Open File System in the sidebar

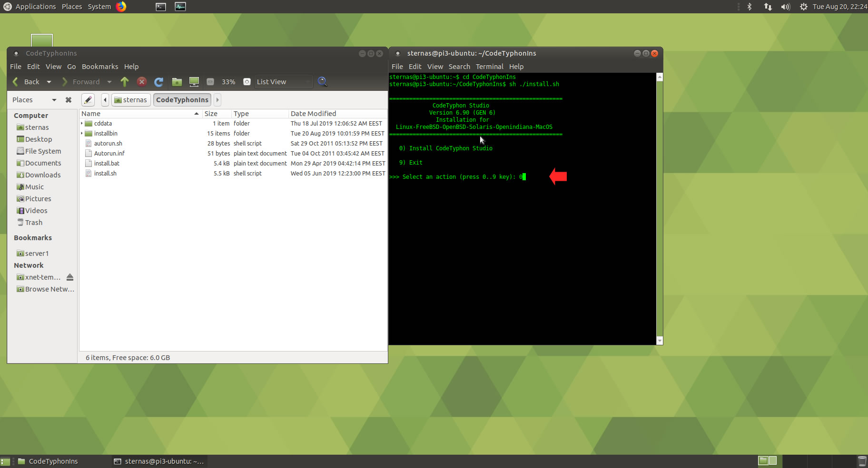[x=43, y=151]
